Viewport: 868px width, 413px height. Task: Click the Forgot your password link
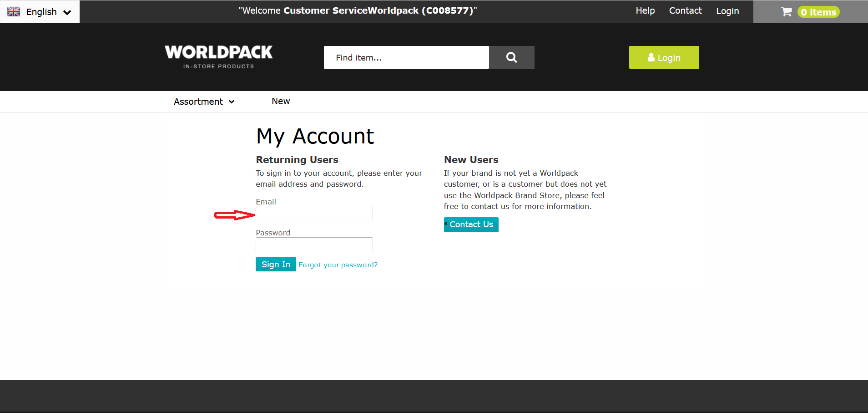[x=338, y=265]
